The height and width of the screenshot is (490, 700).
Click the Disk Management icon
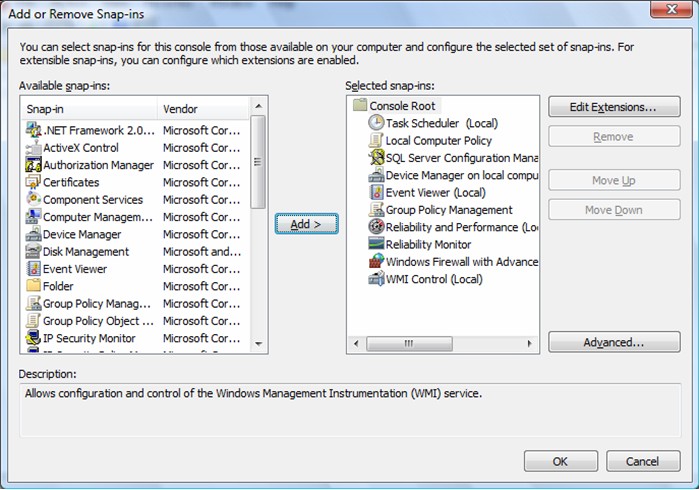[33, 252]
